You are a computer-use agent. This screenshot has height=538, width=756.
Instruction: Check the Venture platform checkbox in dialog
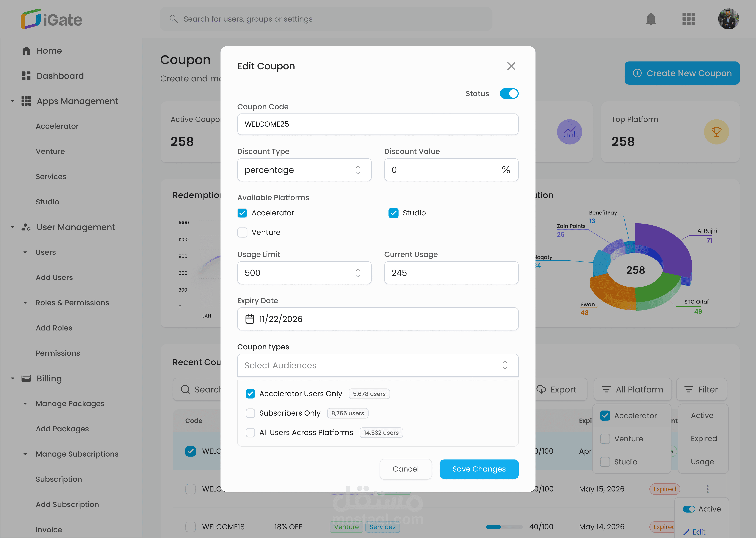point(242,233)
